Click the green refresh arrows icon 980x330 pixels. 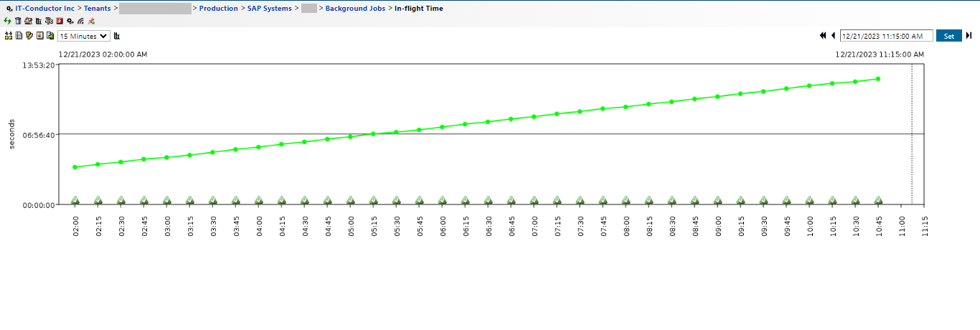click(x=7, y=21)
